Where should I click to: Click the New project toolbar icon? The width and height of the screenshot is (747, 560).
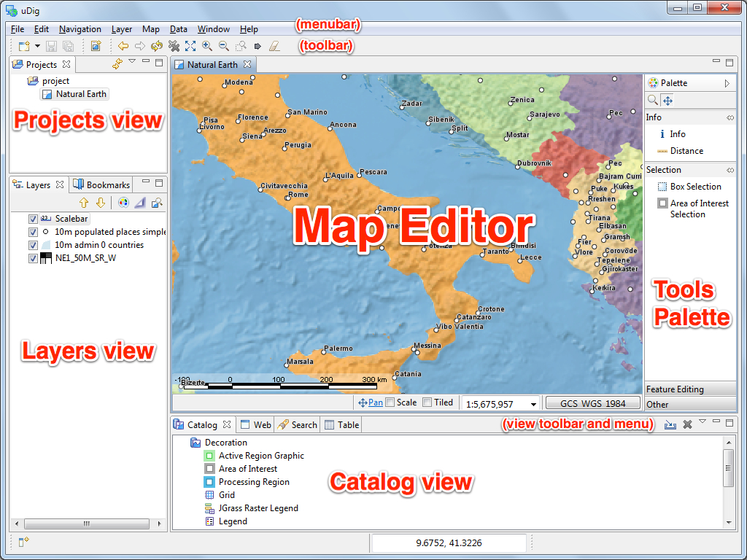tap(23, 46)
